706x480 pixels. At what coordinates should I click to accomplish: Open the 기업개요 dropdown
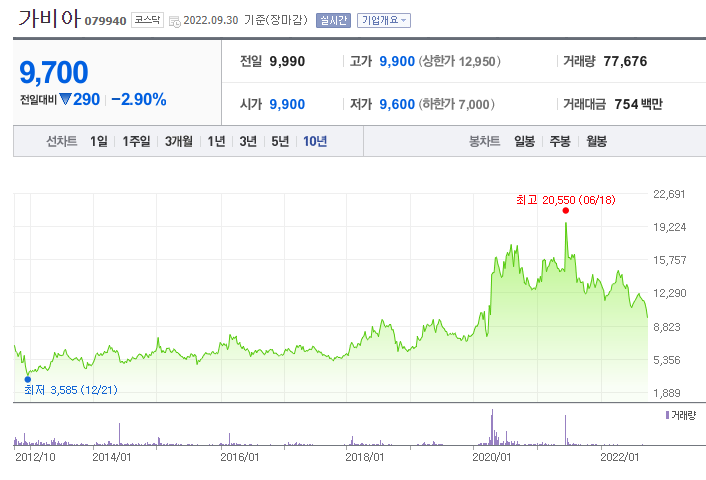pos(384,20)
